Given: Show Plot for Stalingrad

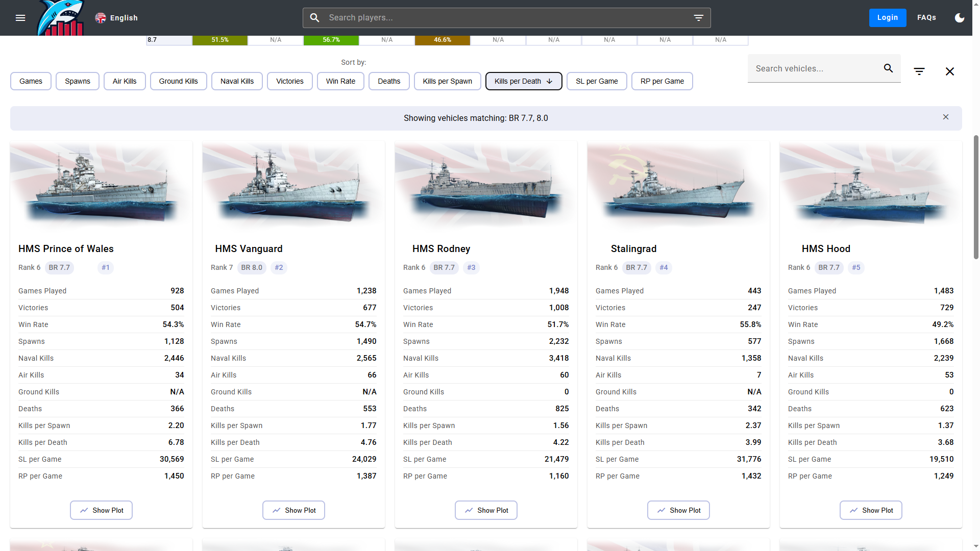Looking at the screenshot, I should tap(678, 510).
